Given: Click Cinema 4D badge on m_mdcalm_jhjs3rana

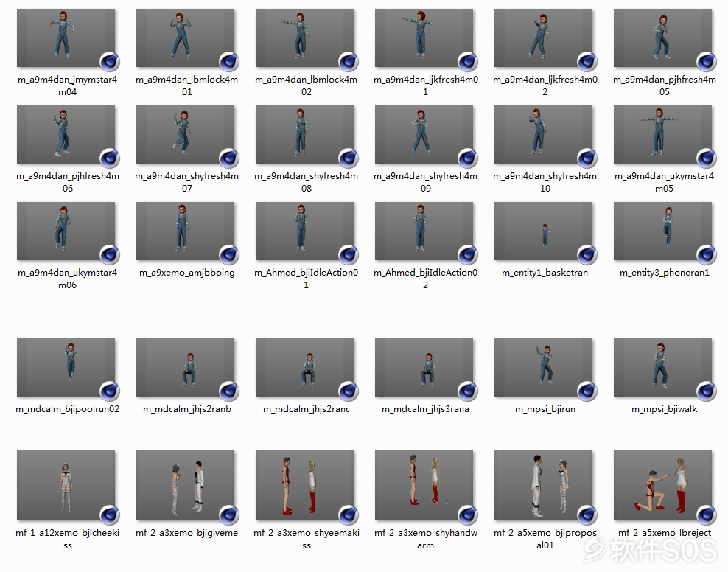Looking at the screenshot, I should tap(468, 391).
